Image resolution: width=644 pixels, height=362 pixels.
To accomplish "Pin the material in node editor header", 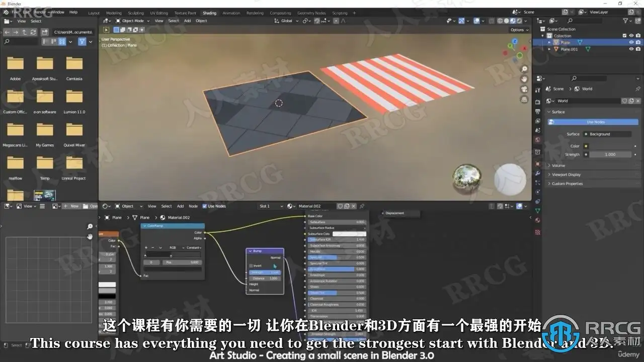I will (x=362, y=206).
